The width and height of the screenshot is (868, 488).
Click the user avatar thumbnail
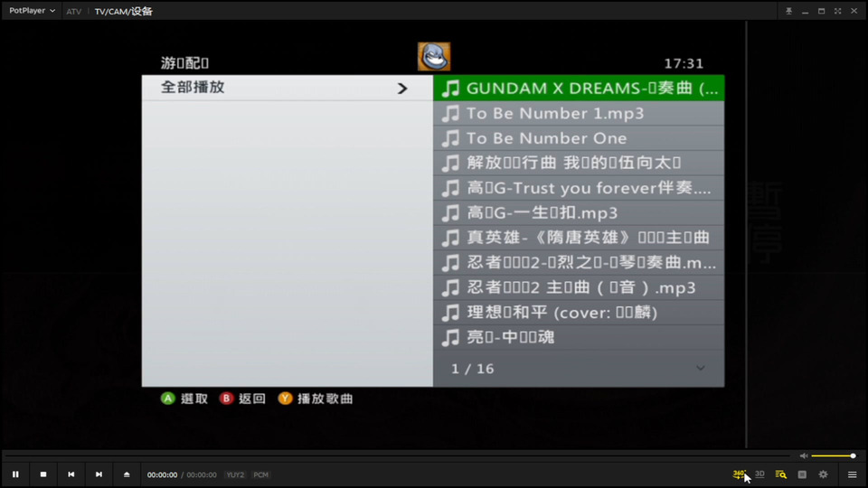(x=434, y=56)
